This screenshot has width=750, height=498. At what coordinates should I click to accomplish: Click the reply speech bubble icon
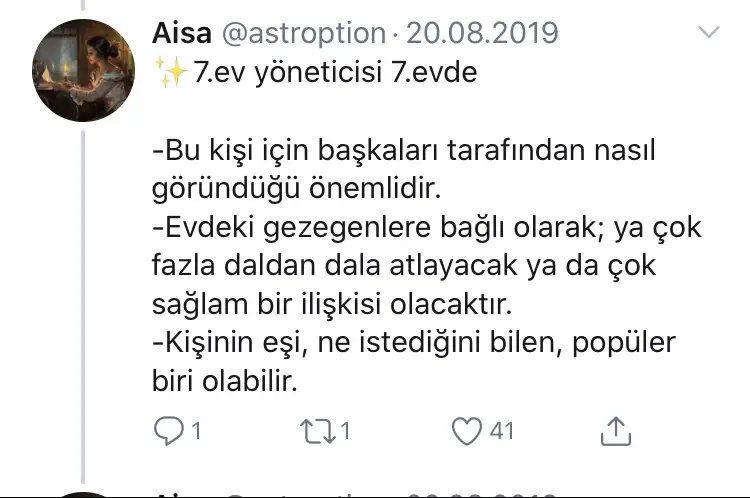(x=165, y=431)
